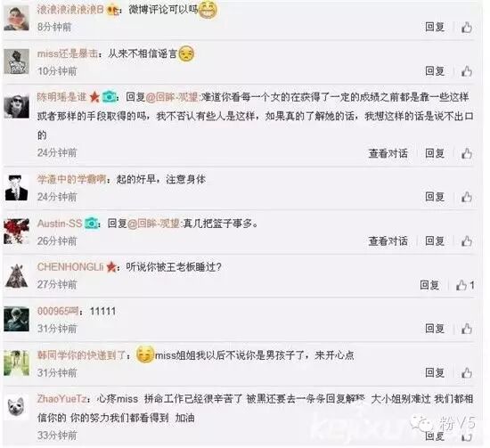Click the camera badge beside 陈明瑶是谁

point(109,97)
